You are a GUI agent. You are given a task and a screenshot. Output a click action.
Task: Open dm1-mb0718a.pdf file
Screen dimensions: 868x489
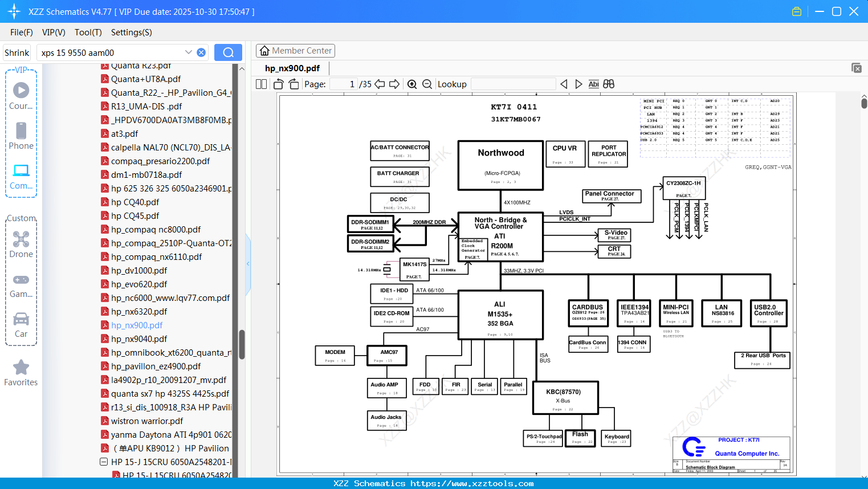[146, 174]
